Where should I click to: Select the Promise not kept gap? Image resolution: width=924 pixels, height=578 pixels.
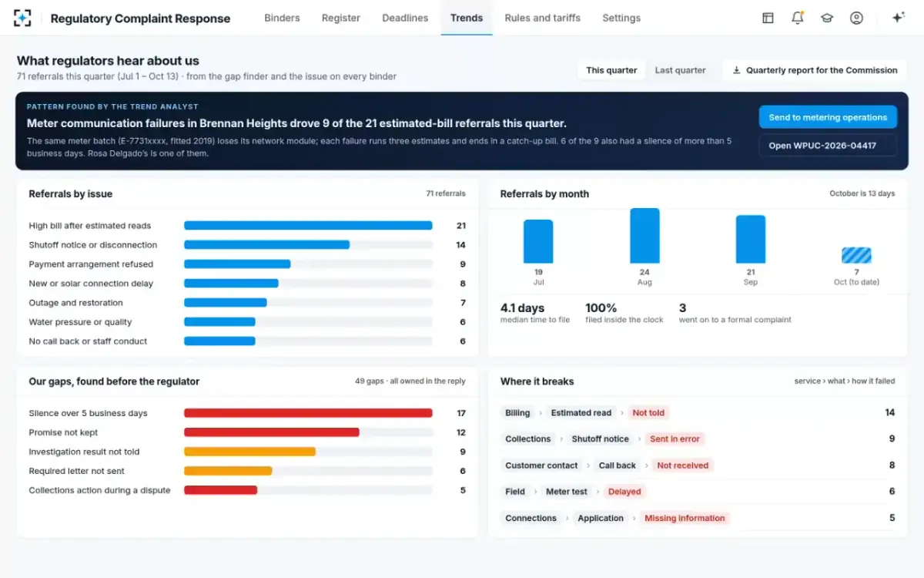click(x=247, y=432)
